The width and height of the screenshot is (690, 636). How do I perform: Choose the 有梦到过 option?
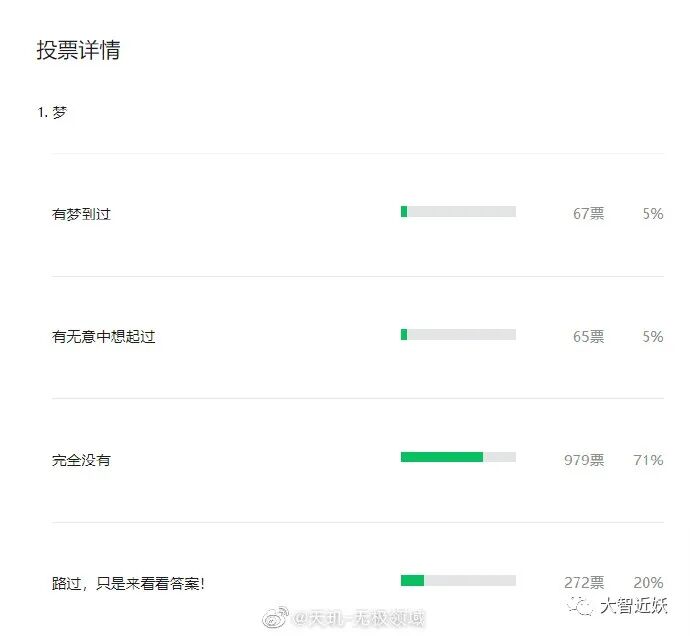(x=81, y=214)
